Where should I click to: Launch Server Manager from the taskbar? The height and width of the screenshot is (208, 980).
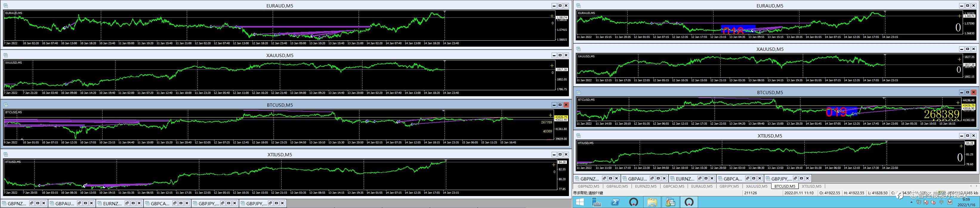[x=597, y=202]
